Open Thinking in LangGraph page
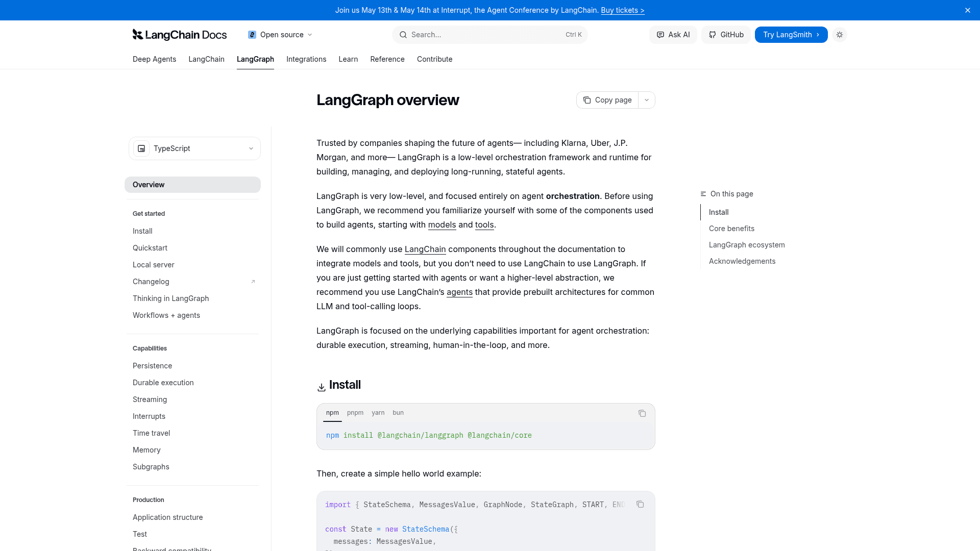980x551 pixels. [192, 298]
